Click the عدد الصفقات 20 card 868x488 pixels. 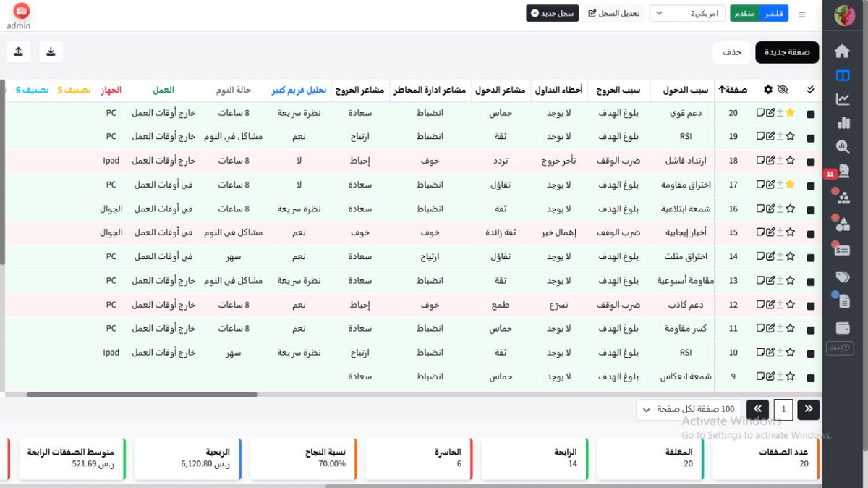tap(766, 458)
